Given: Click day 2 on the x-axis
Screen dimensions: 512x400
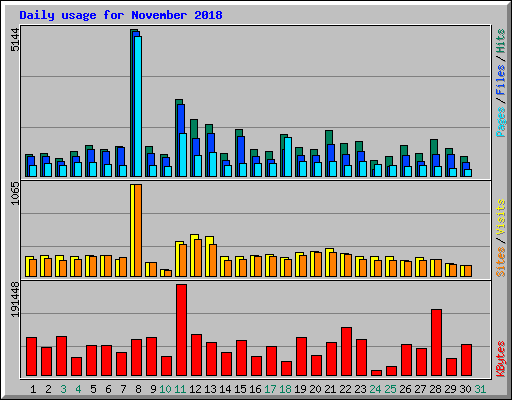Looking at the screenshot, I should (x=48, y=389).
